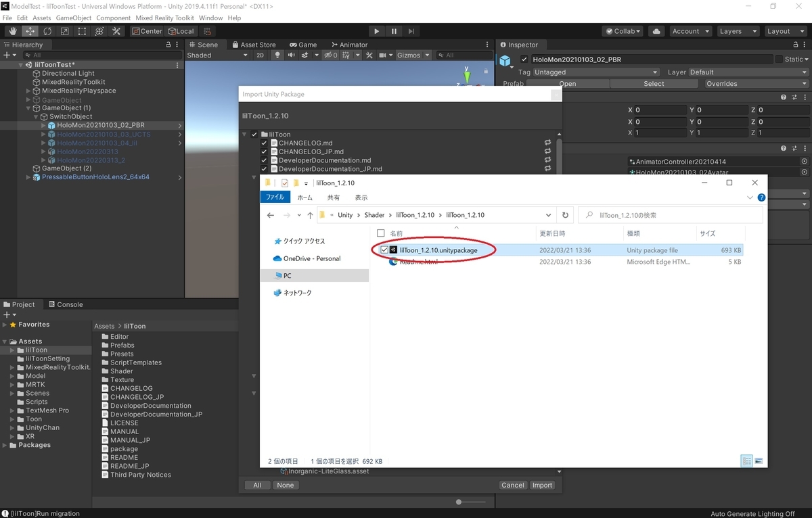
Task: Click the None button in Import dialog
Action: coord(286,485)
